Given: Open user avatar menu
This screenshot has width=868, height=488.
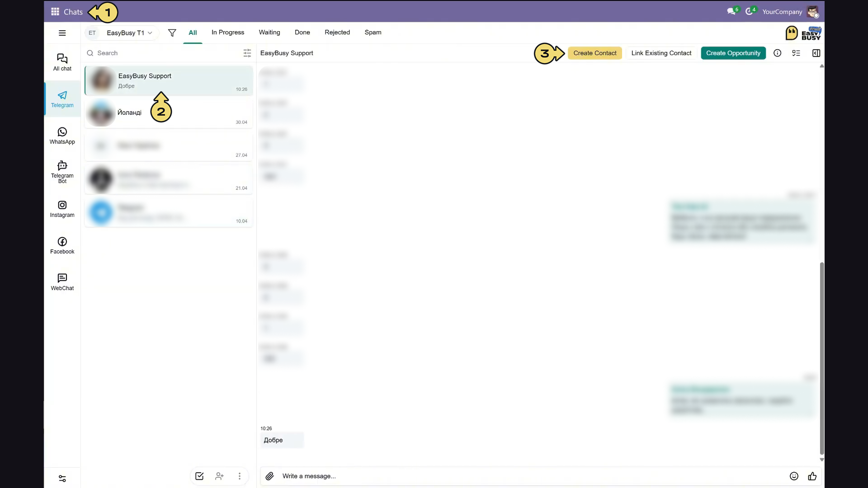Looking at the screenshot, I should tap(813, 12).
